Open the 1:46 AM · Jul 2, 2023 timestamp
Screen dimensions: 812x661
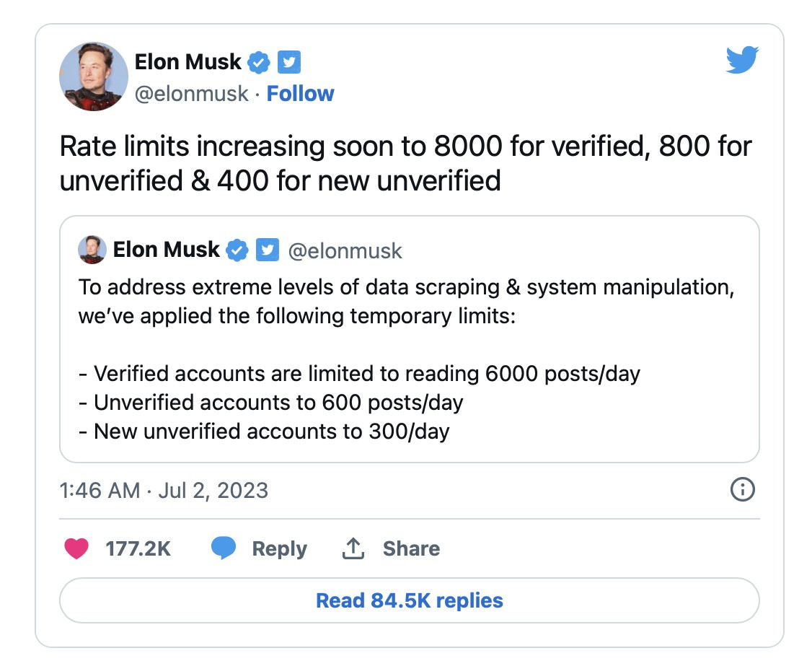coord(163,491)
